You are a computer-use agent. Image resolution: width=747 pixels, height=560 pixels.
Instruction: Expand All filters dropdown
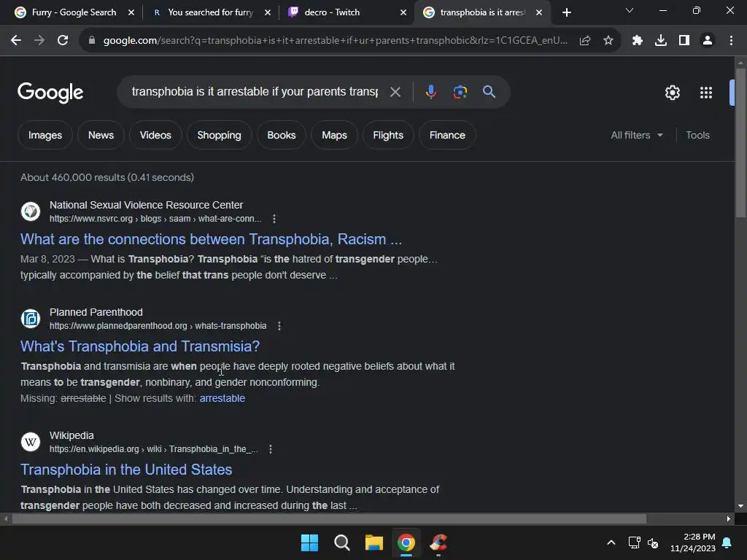637,135
